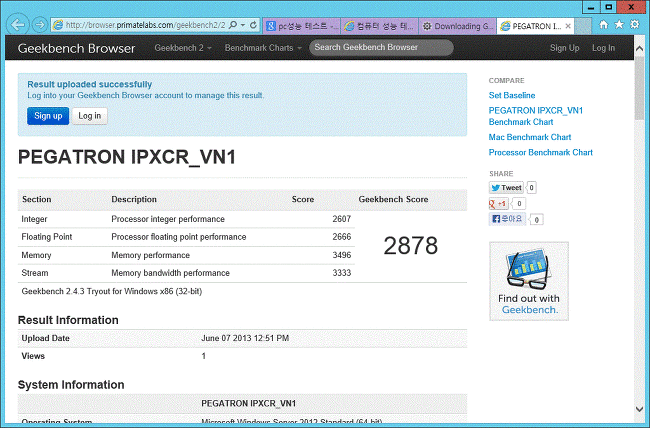
Task: Click the address bar URL field
Action: coord(146,25)
